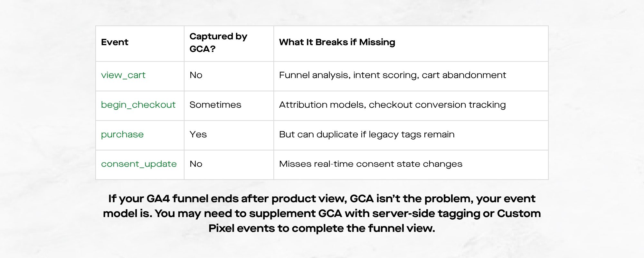The height and width of the screenshot is (258, 644).
Task: Click the Event column header
Action: pos(115,42)
